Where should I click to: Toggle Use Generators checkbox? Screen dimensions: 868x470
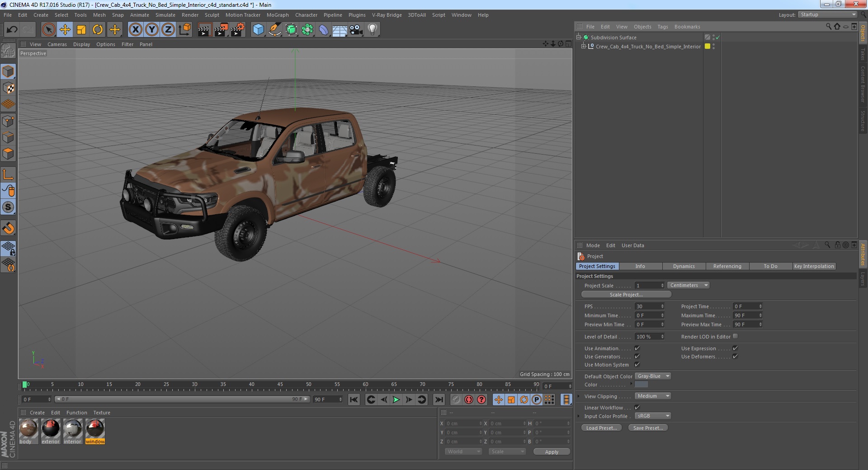pyautogui.click(x=637, y=356)
